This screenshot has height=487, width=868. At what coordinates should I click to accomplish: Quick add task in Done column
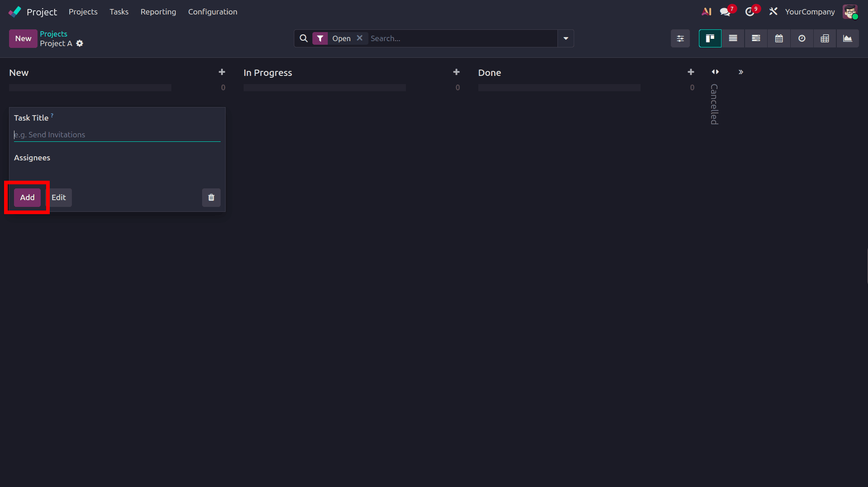[691, 72]
